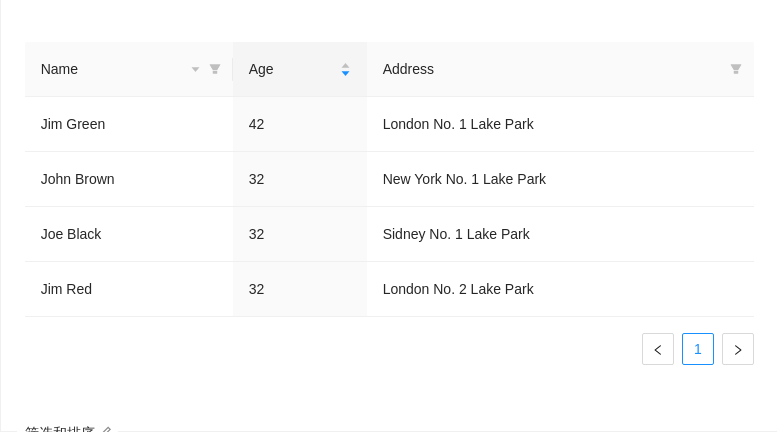Click the Name column header text
This screenshot has width=777, height=432.
point(60,69)
